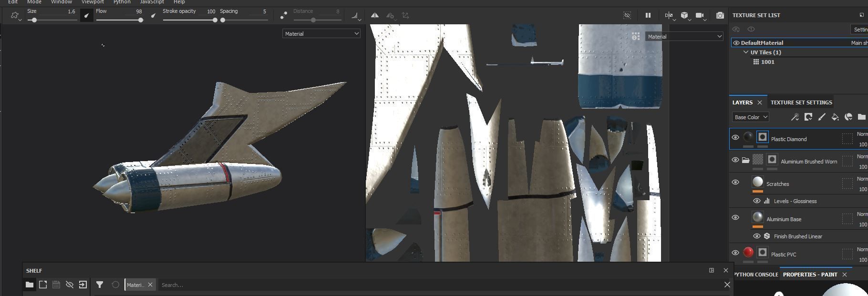Open 2D viewport Material channel dropdown
The width and height of the screenshot is (868, 296).
pyautogui.click(x=684, y=37)
